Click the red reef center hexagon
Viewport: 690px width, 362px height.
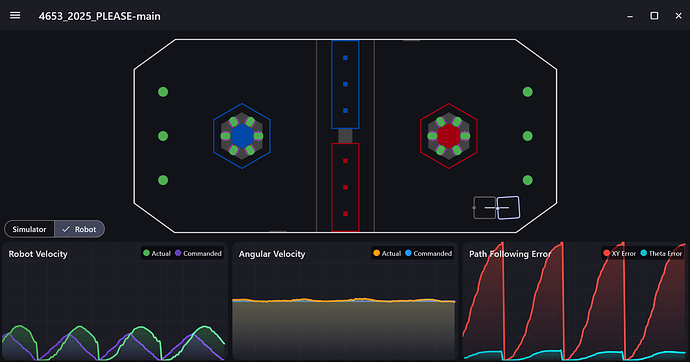coord(449,136)
